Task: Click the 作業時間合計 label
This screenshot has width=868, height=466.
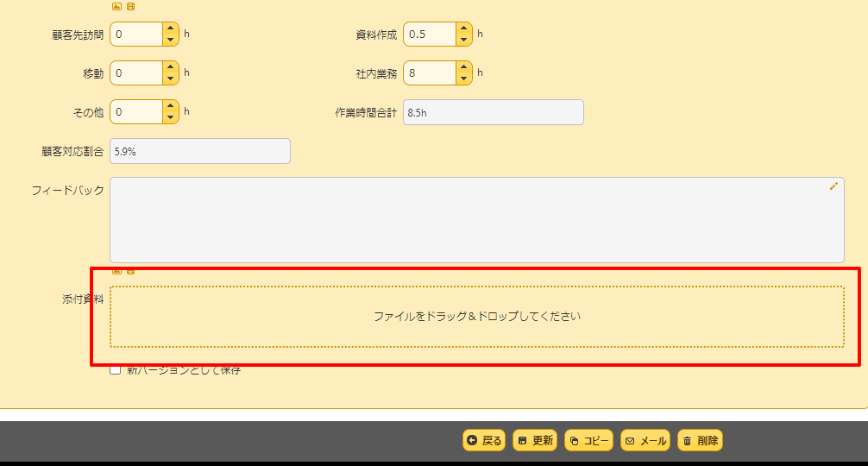Action: point(366,113)
